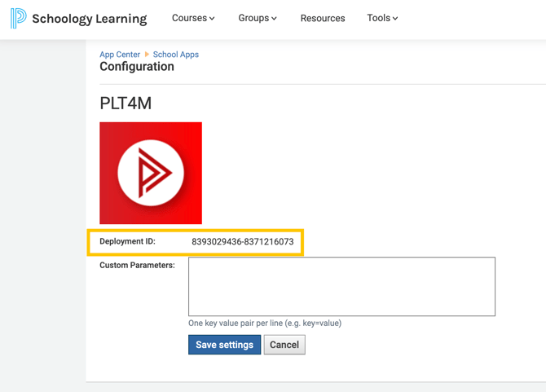
Task: Open the Courses dropdown menu
Action: point(193,18)
